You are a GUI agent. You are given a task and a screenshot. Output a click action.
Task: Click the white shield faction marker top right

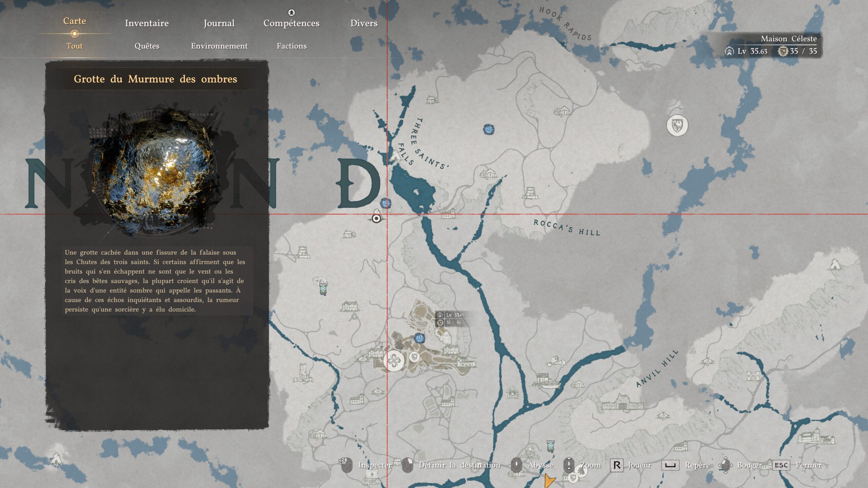click(677, 125)
